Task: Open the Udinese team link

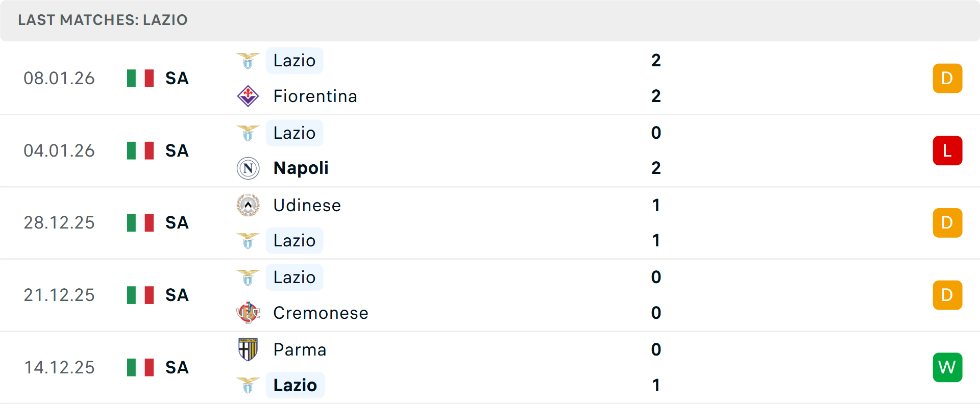Action: (307, 205)
